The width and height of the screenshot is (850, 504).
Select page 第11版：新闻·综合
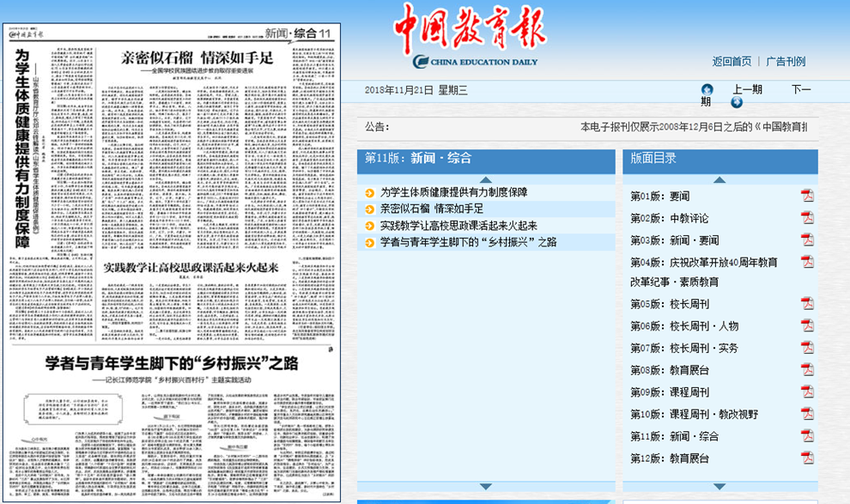pos(674,436)
